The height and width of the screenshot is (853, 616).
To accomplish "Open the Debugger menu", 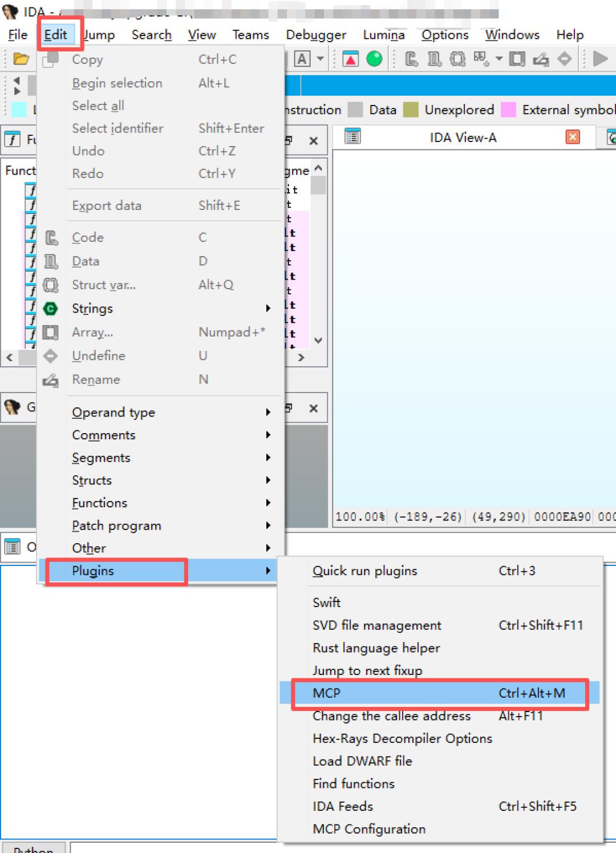I will tap(316, 35).
